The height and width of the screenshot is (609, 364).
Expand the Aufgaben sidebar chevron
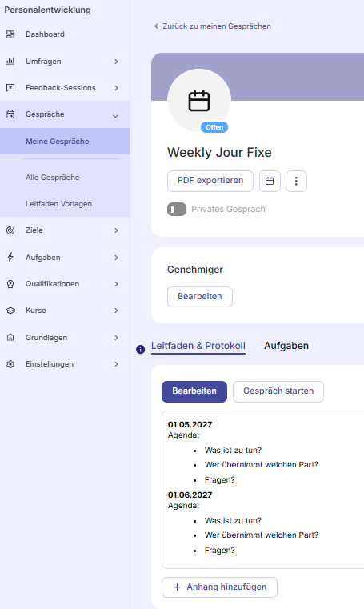pyautogui.click(x=116, y=258)
